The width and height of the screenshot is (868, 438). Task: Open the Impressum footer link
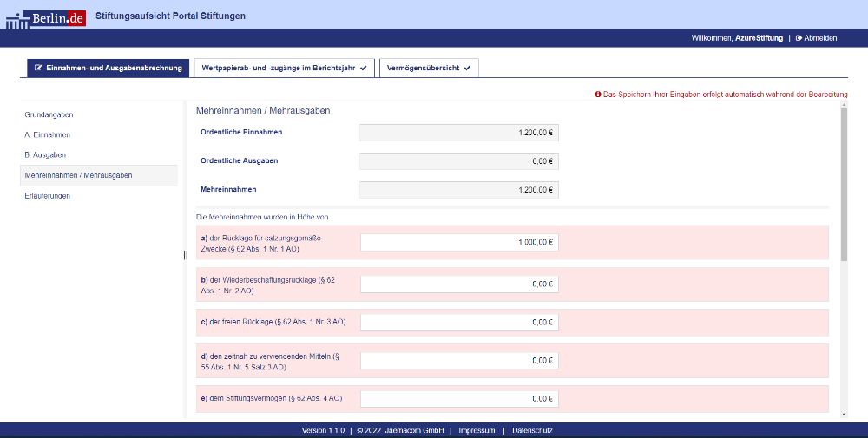point(477,430)
